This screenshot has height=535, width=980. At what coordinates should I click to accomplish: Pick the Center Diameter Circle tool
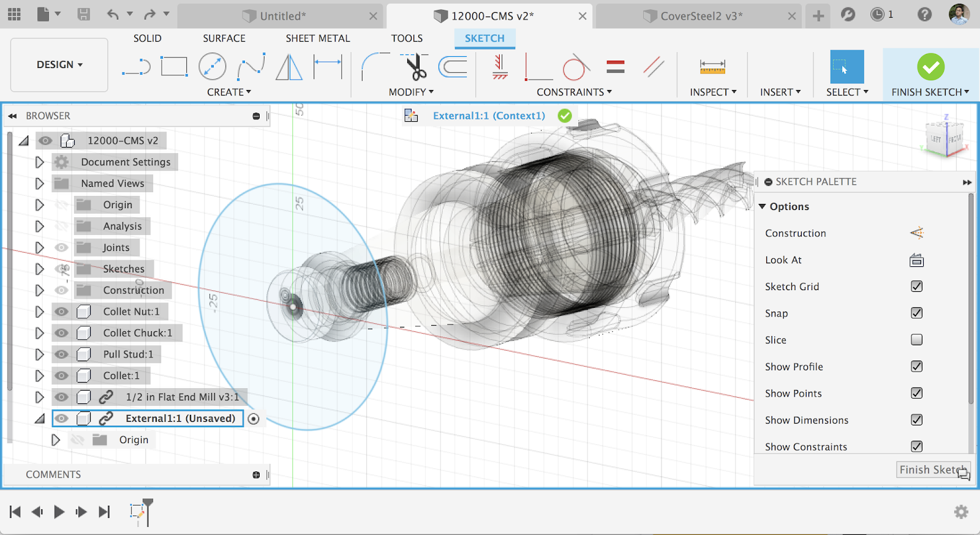213,67
